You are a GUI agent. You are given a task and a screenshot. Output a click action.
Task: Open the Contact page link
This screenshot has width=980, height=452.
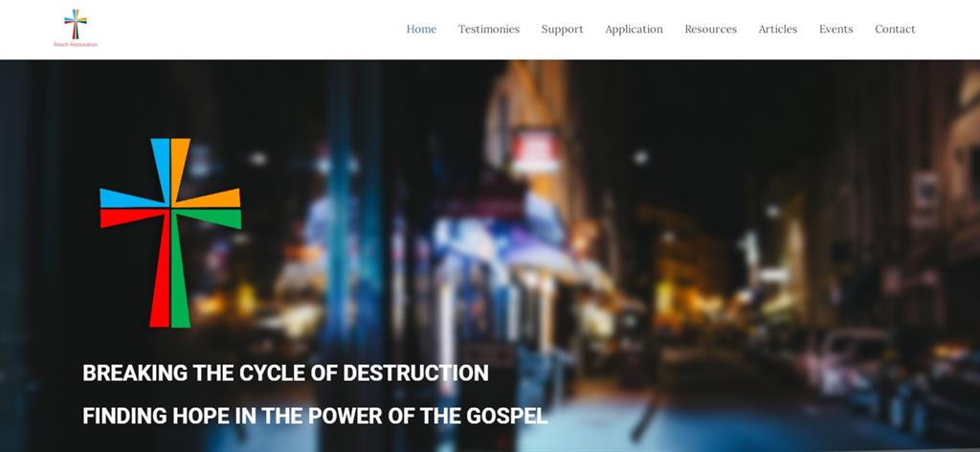click(x=895, y=29)
